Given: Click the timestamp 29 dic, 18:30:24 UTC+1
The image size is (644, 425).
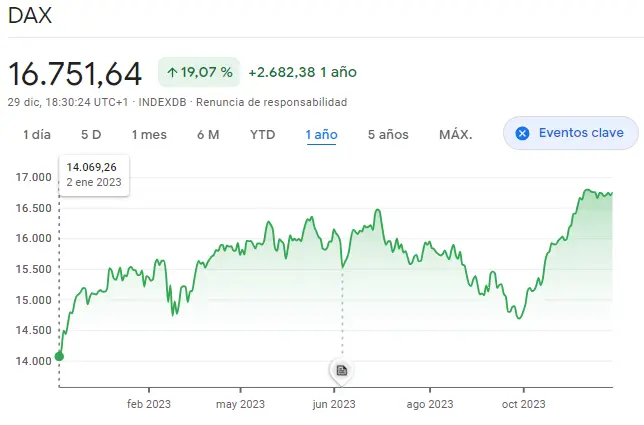Looking at the screenshot, I should click(68, 102).
